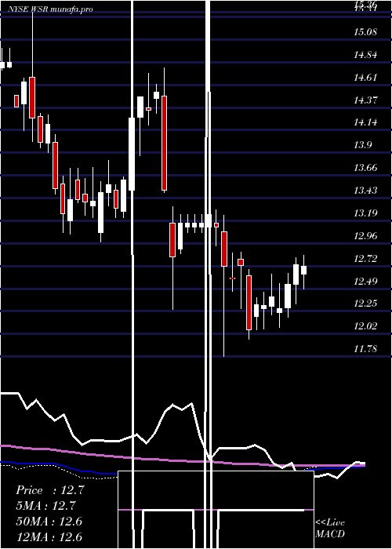This screenshot has width=392, height=549.
Task: Select the 12.49 price axis label
Action: [365, 281]
